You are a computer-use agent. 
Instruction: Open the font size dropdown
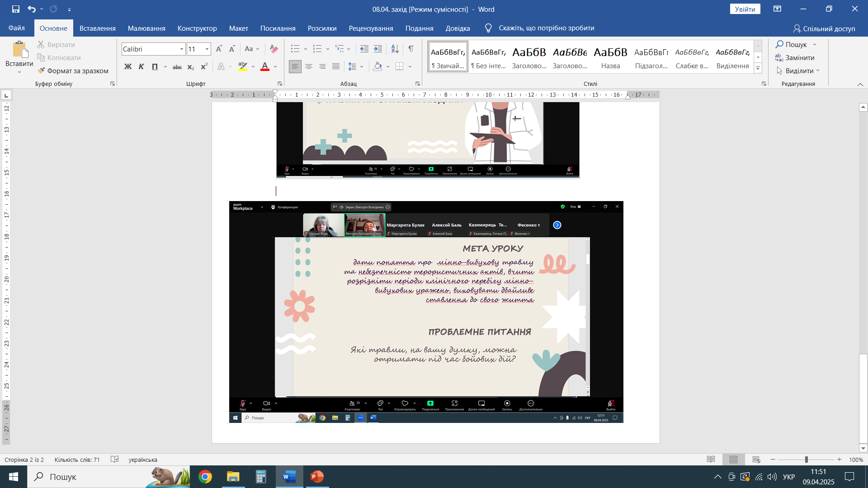pos(207,49)
